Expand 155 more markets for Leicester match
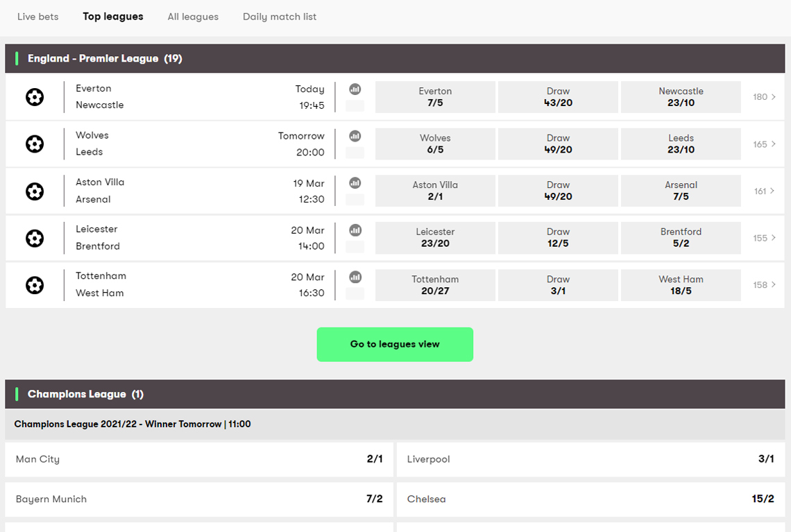The width and height of the screenshot is (791, 532). tap(764, 238)
